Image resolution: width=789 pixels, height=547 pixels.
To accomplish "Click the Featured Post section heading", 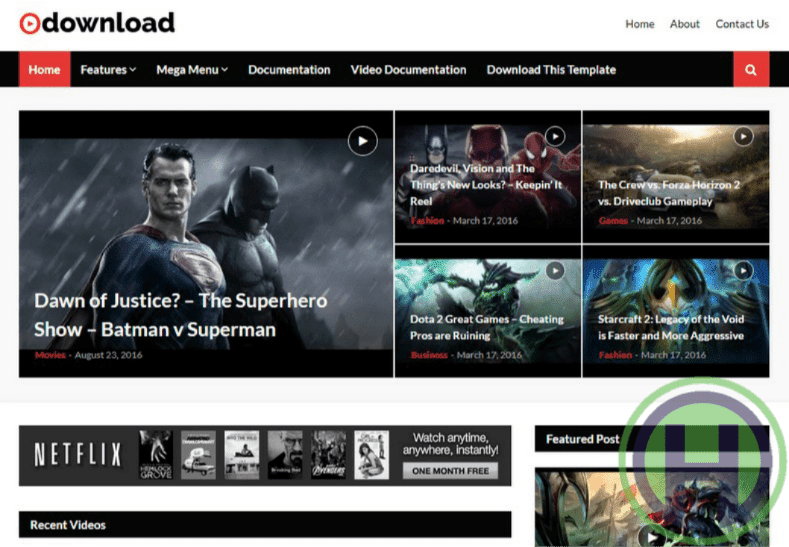I will (x=583, y=439).
